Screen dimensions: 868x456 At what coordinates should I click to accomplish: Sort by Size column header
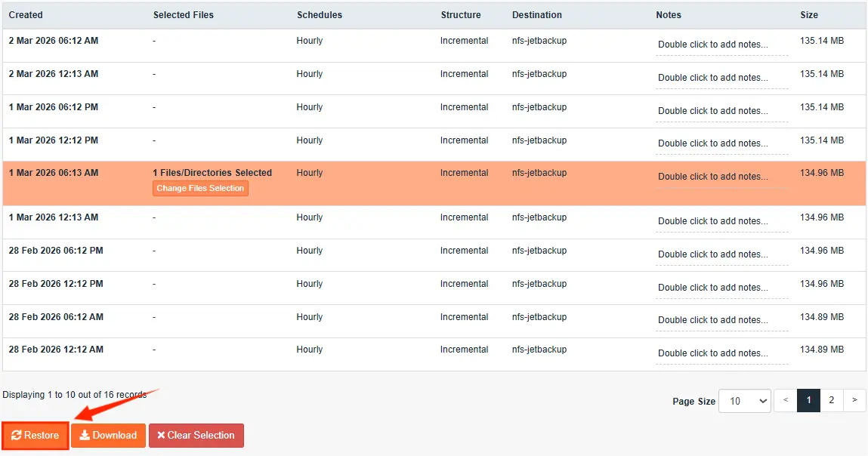[809, 15]
